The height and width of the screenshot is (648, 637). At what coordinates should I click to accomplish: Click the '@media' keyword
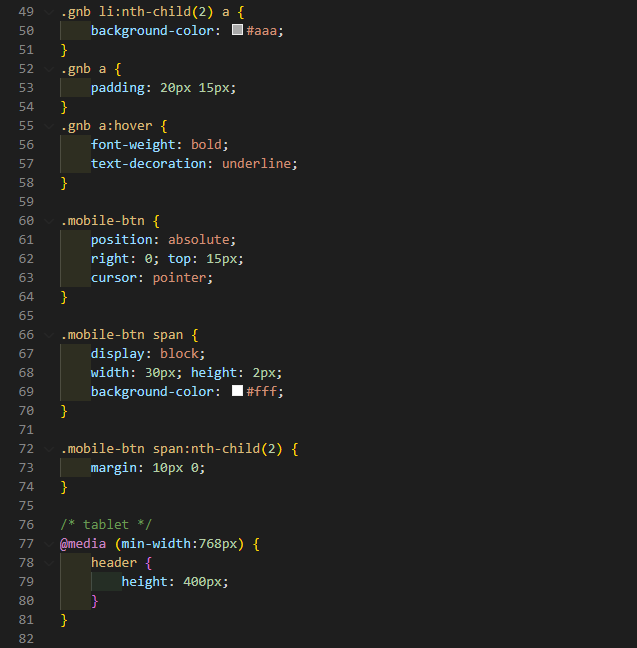83,544
